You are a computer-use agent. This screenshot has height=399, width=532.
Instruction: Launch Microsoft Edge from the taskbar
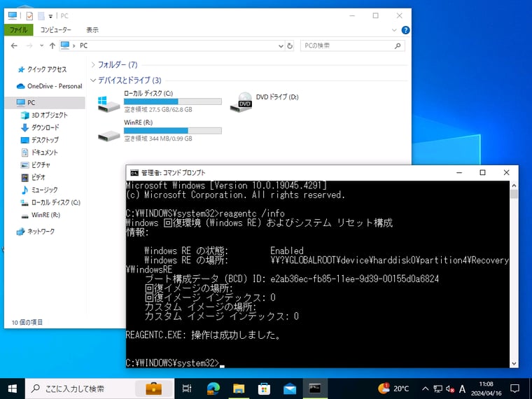coord(213,388)
